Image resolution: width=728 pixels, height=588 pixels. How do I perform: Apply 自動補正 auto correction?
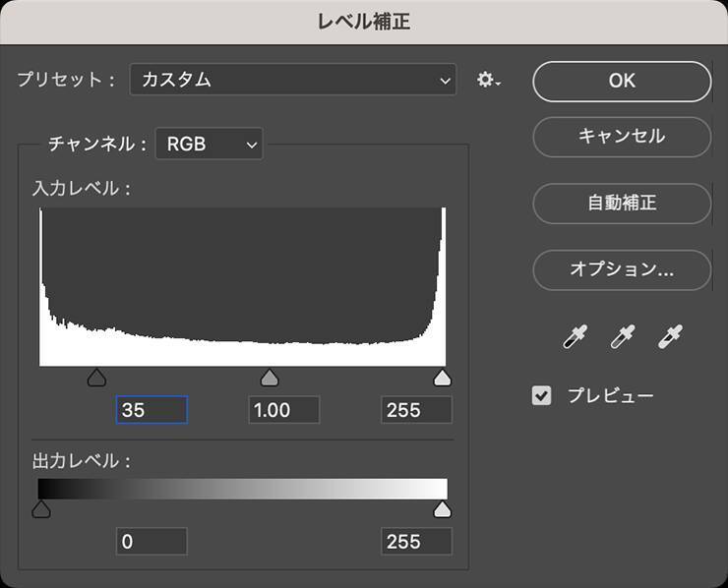(x=622, y=204)
